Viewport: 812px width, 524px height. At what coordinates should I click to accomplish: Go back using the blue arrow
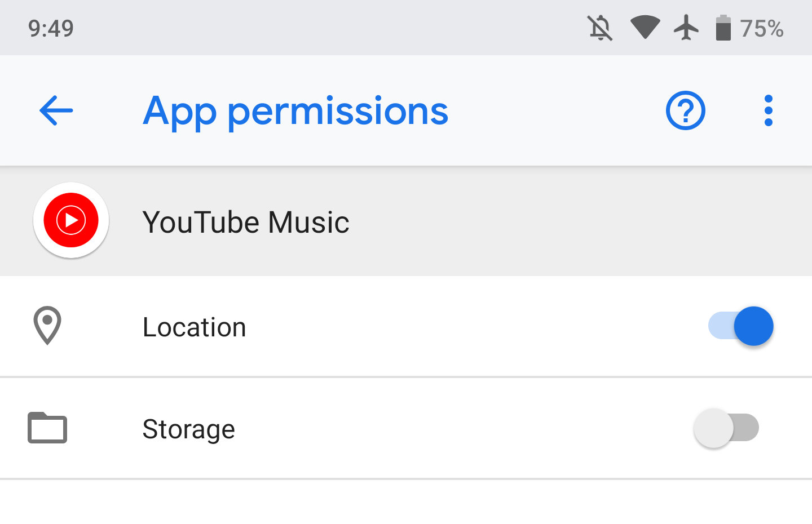(x=56, y=110)
